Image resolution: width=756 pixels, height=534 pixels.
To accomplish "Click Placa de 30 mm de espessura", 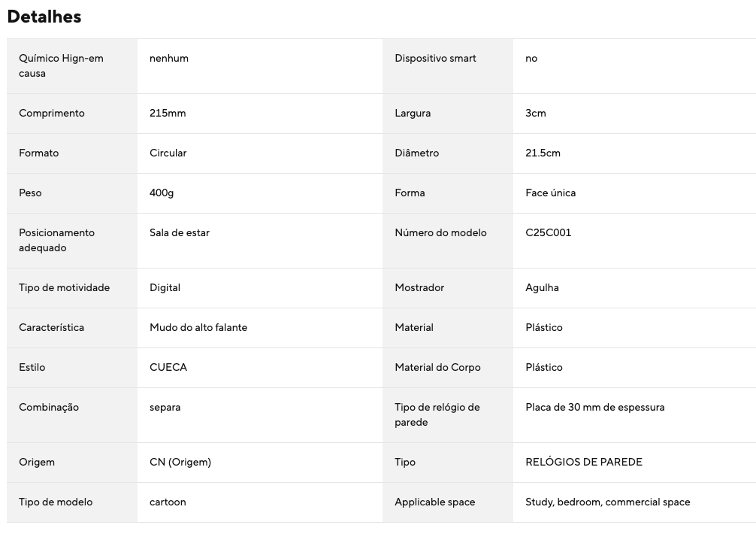I will pyautogui.click(x=595, y=407).
